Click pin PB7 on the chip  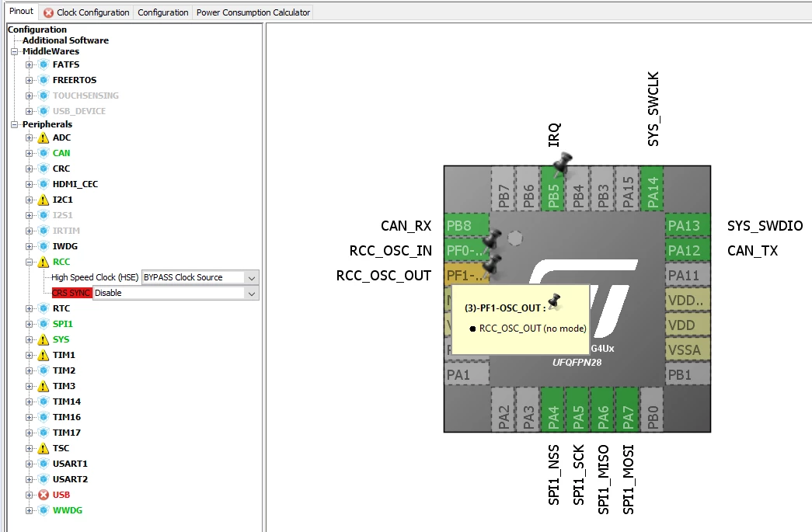[503, 189]
